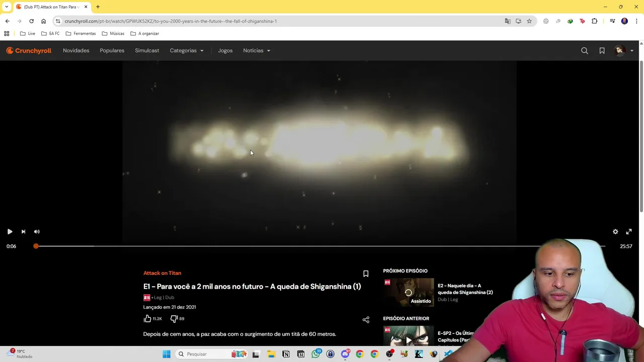644x362 pixels.
Task: Open Chrome apps grid in bookmarks bar
Action: (7, 34)
